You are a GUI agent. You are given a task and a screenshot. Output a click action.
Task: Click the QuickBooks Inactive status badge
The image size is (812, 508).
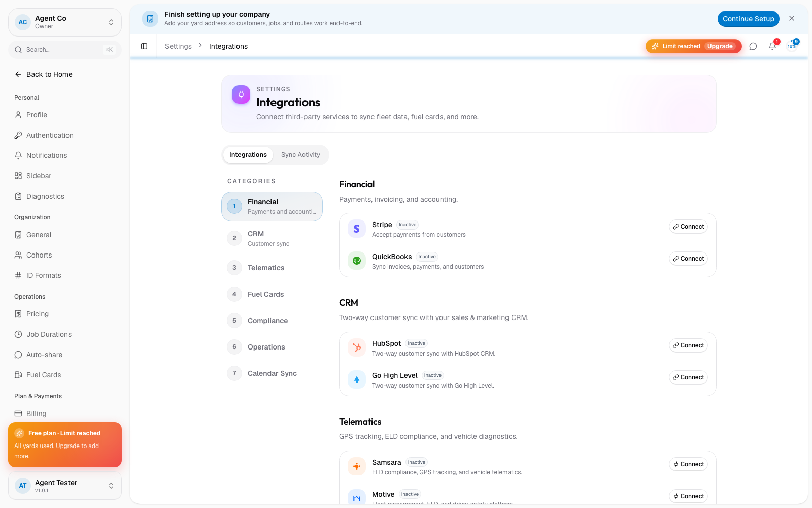click(427, 257)
